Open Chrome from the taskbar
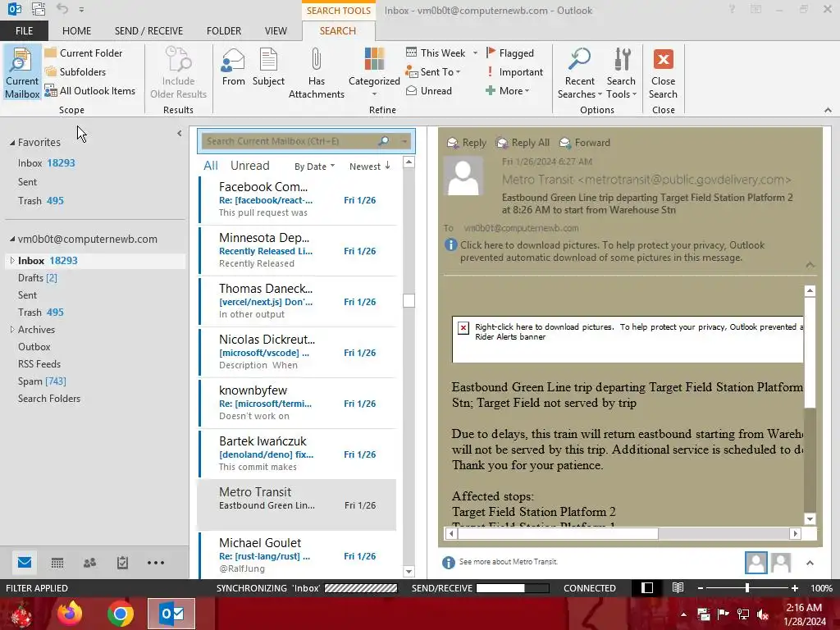840x630 pixels. coord(121,614)
